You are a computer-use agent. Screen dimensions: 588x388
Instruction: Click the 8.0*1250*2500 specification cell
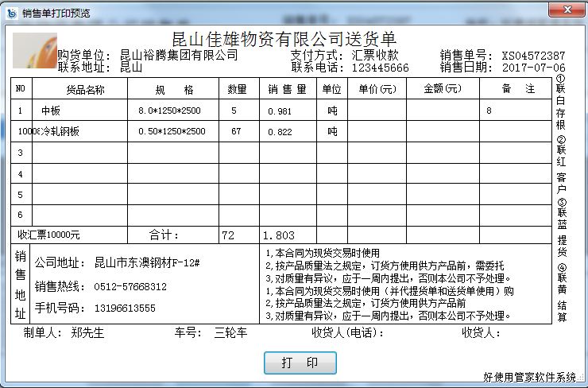tap(170, 111)
